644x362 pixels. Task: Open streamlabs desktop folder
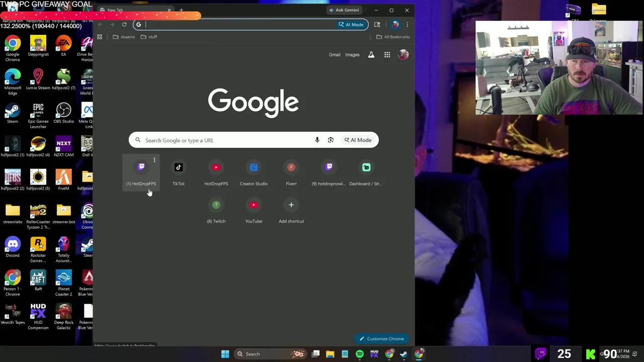click(13, 214)
